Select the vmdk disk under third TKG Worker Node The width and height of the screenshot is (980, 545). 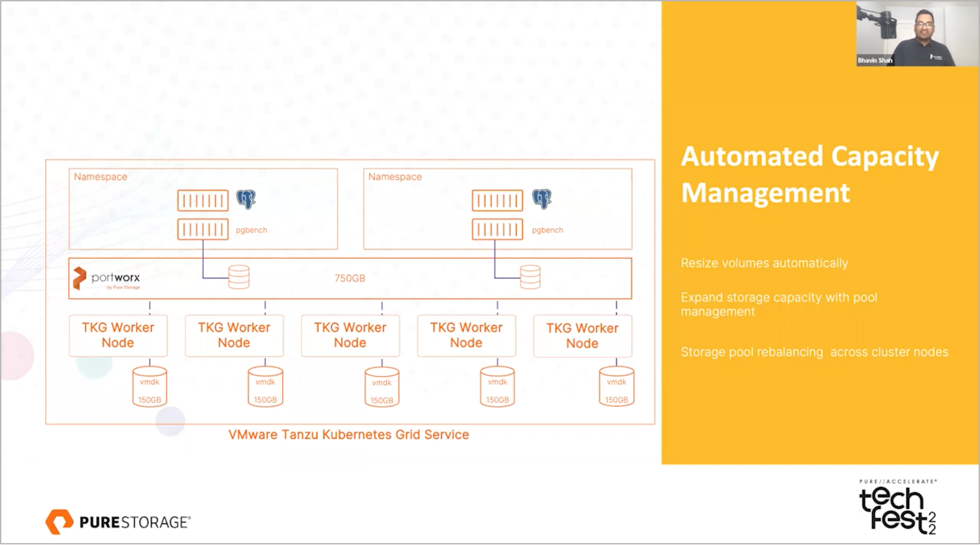tap(382, 387)
